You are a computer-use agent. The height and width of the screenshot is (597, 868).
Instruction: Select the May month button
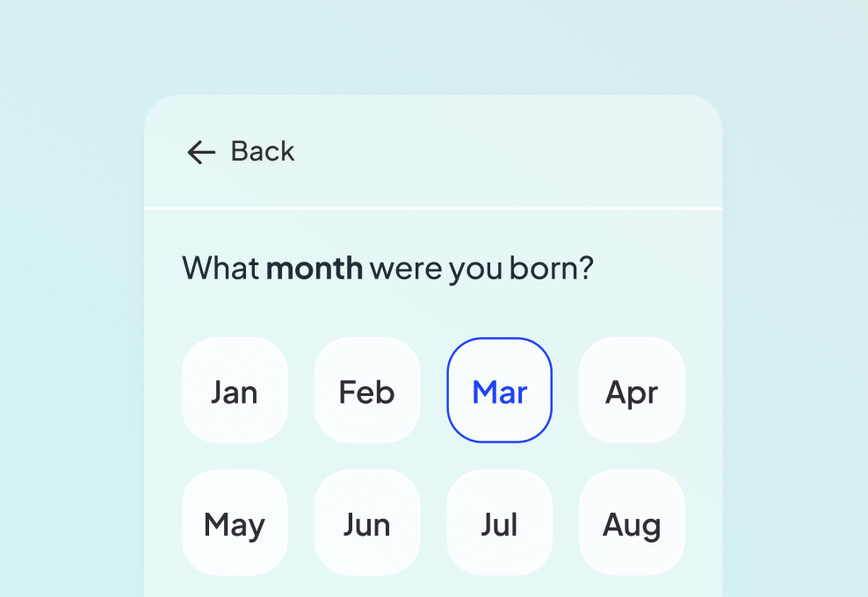[235, 523]
